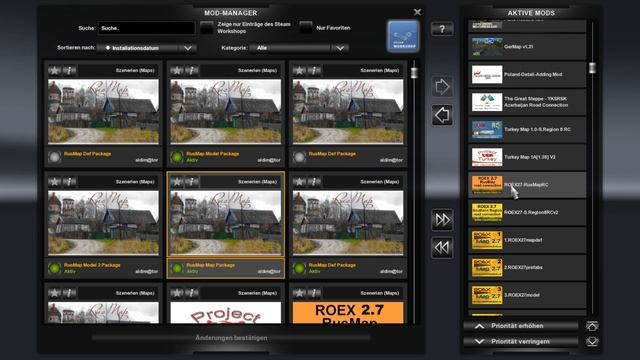Viewport: 640px width, 360px height.
Task: Click into the 'Suche' search field
Action: pyautogui.click(x=146, y=28)
